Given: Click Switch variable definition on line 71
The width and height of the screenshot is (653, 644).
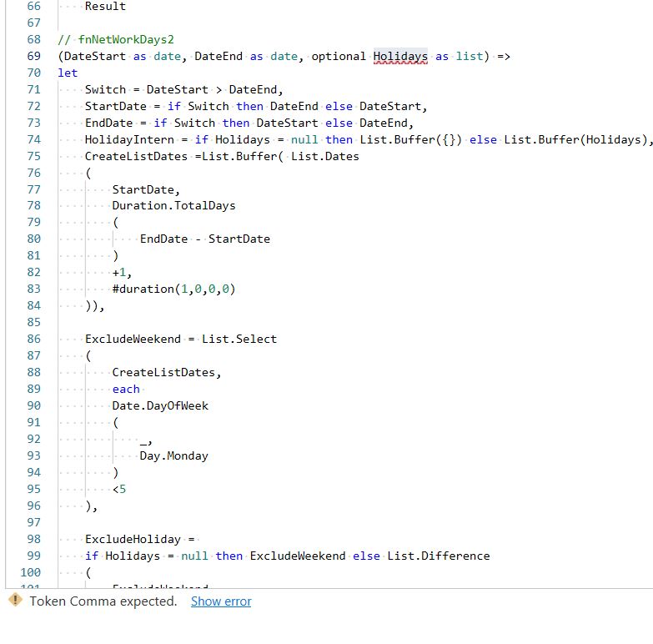Looking at the screenshot, I should pos(105,89).
